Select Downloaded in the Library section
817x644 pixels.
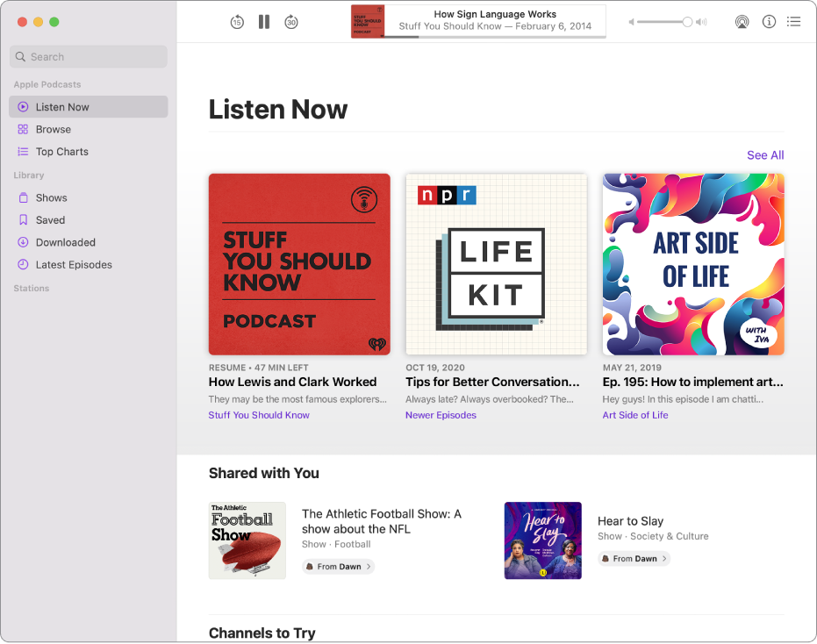pos(65,242)
